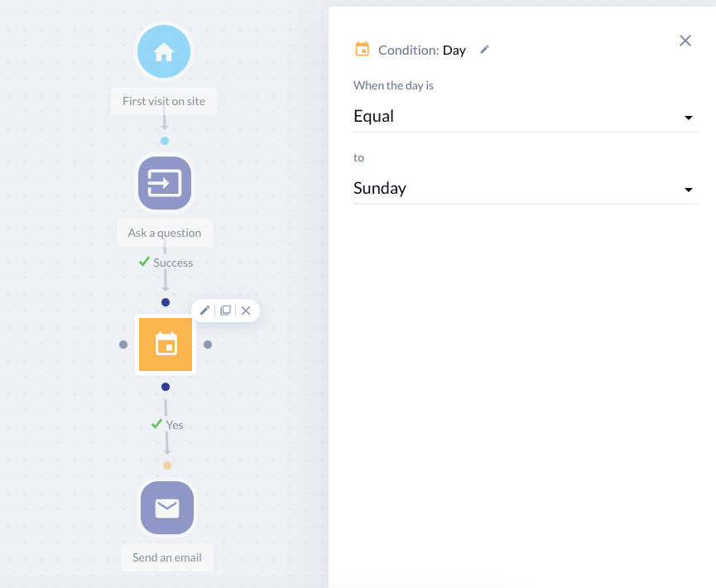Click the orange connector dot above email node
The height and width of the screenshot is (588, 716).
[167, 465]
